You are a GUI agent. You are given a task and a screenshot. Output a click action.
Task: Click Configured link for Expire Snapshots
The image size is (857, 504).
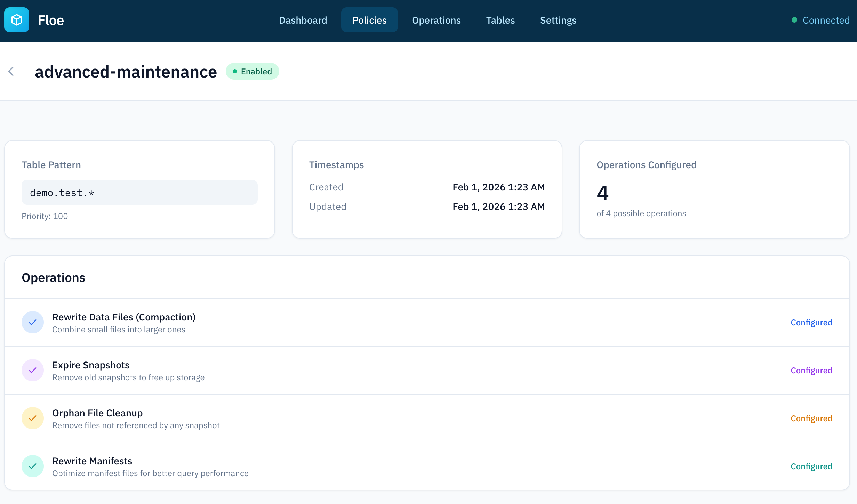coord(811,371)
